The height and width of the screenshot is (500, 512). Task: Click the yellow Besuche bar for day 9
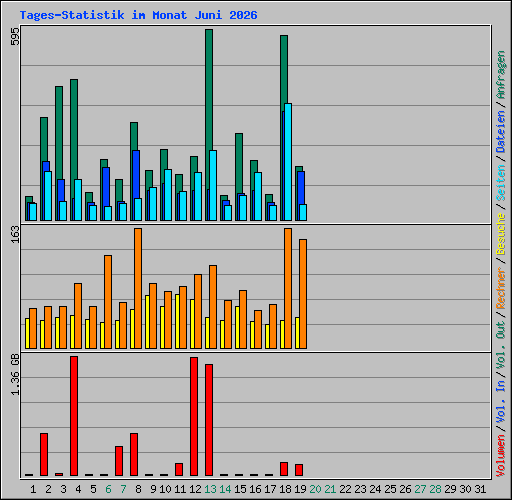[x=147, y=322]
